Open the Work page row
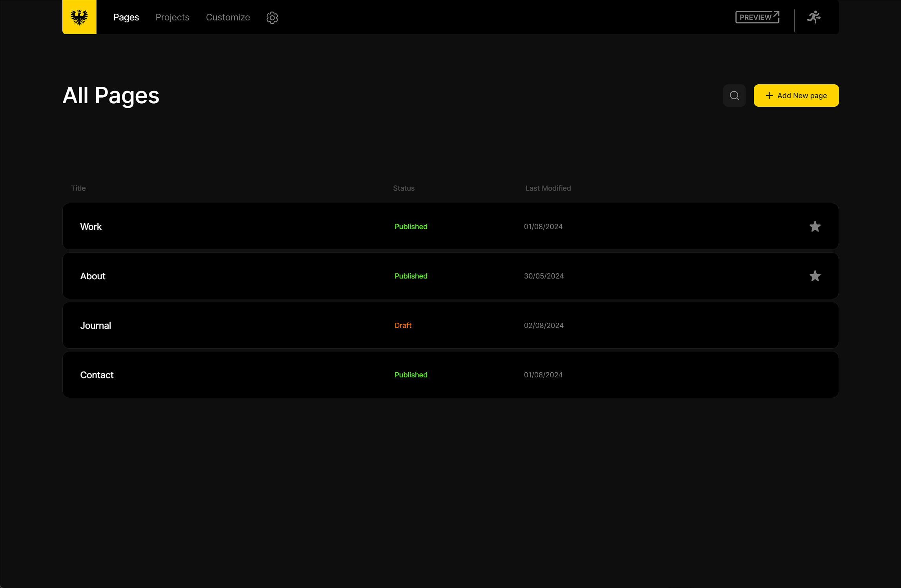The image size is (901, 588). click(91, 227)
